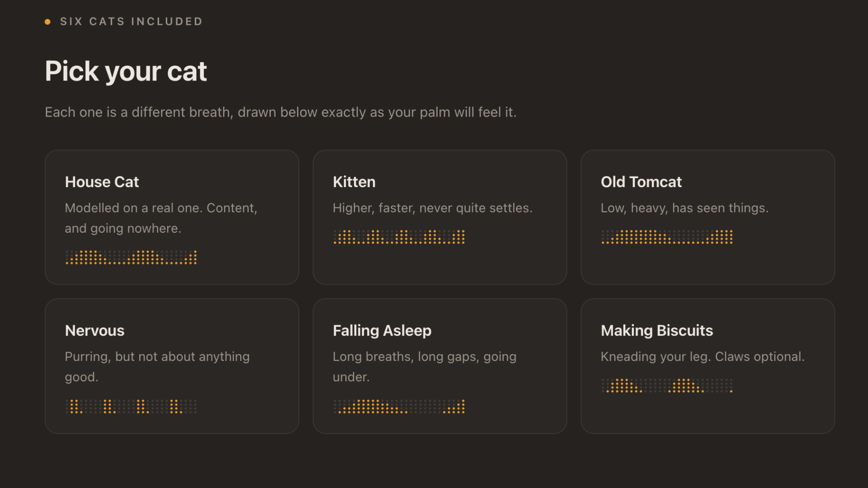This screenshot has height=488, width=868.
Task: Click 'Low, heavy, has seen things' text
Action: pos(684,208)
